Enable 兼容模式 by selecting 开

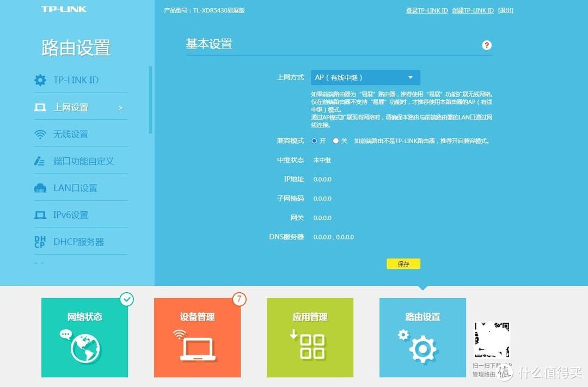click(314, 141)
